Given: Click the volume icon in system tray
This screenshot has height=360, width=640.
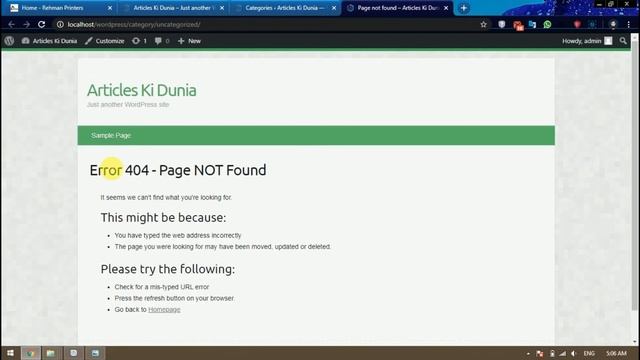Looking at the screenshot, I should click(x=573, y=353).
